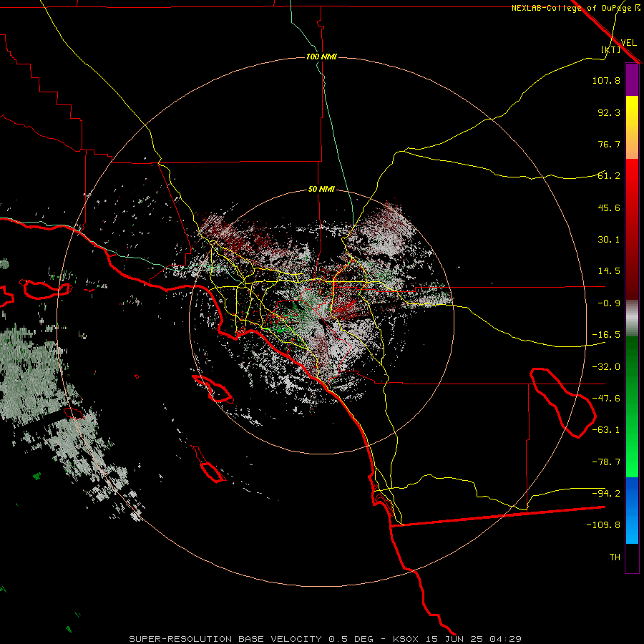Click the -0.9 velocity scale value
Screen dimensions: 644x644
pyautogui.click(x=609, y=303)
